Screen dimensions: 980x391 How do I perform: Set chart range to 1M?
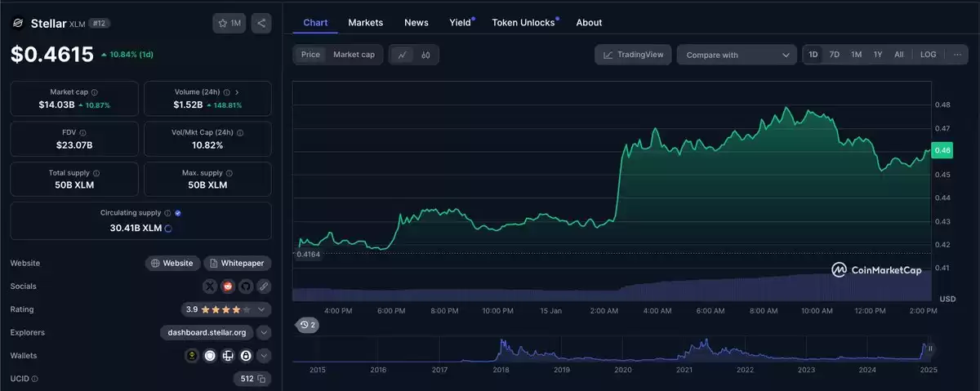[856, 55]
